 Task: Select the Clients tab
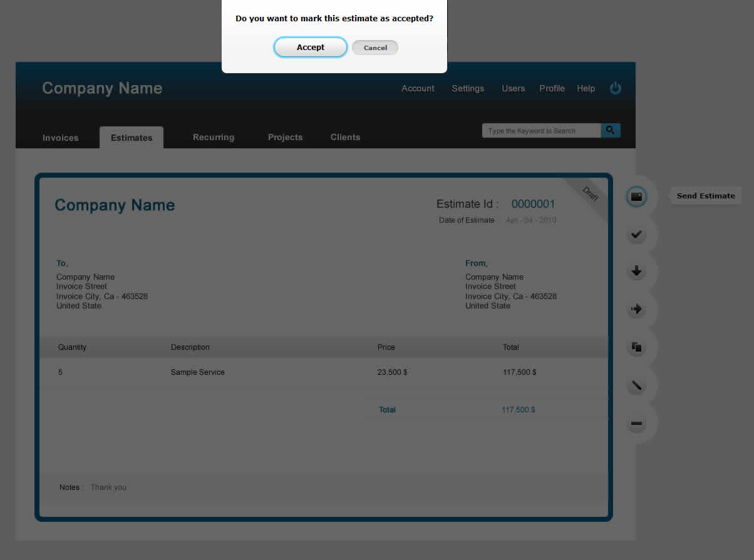click(x=346, y=137)
